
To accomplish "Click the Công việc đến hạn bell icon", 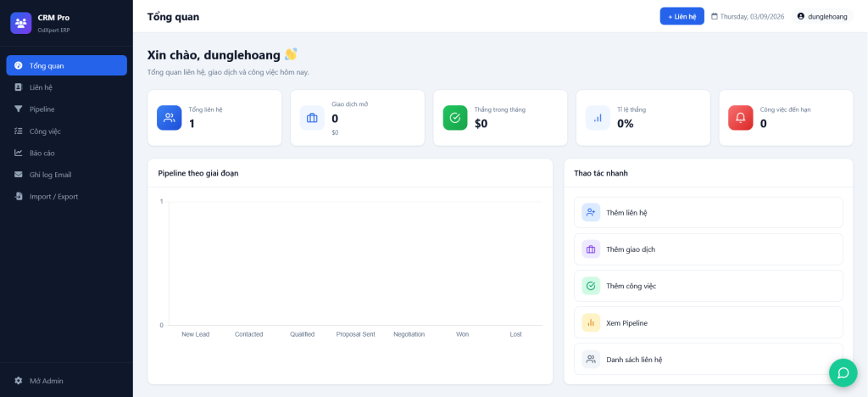I will click(x=741, y=118).
